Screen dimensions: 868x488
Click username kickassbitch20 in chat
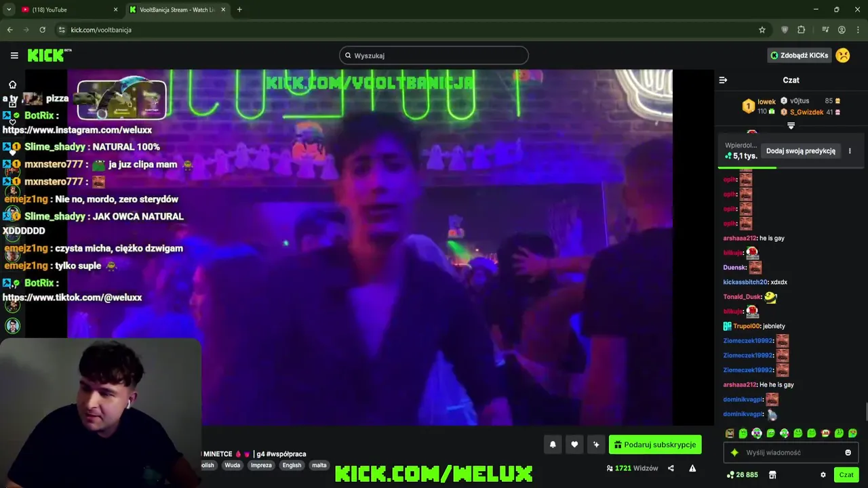click(745, 282)
